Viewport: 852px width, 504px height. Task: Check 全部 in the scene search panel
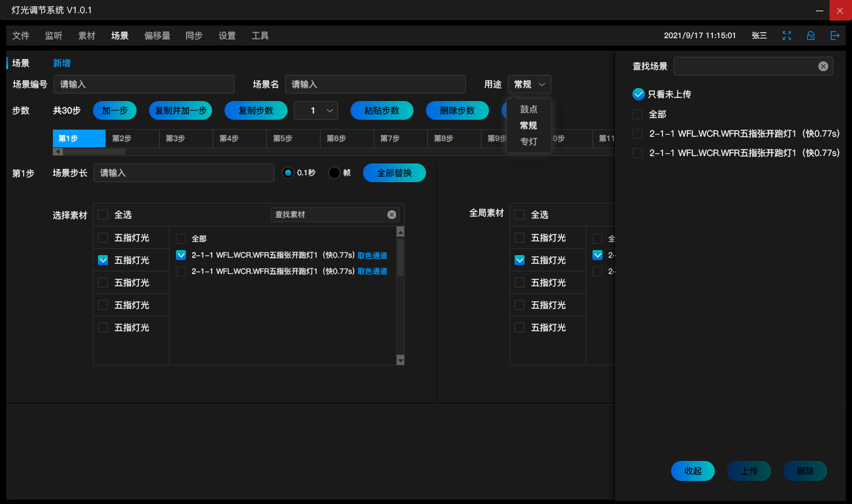[637, 115]
